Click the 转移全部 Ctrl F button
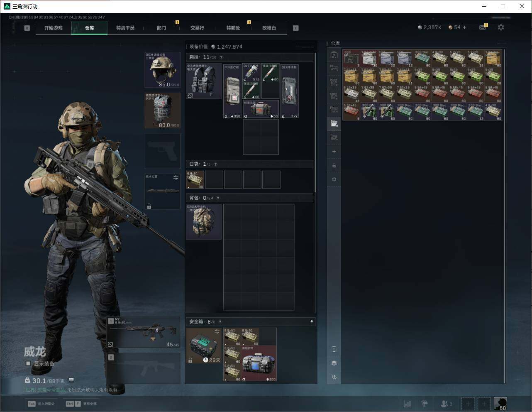This screenshot has width=532, height=412. coord(81,404)
